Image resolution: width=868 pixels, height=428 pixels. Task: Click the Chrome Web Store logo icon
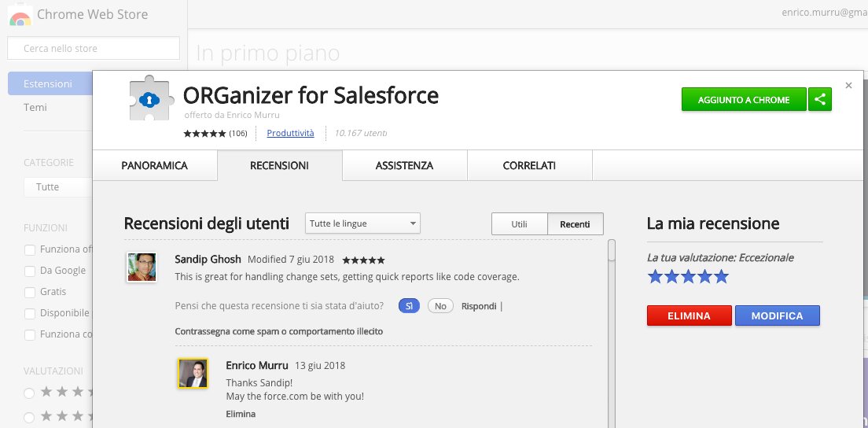coord(20,15)
